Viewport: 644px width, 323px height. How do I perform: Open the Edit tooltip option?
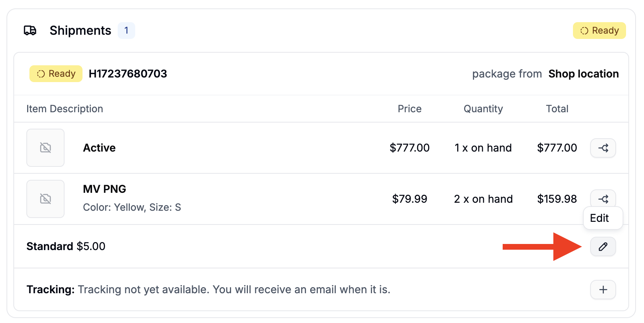(x=599, y=218)
